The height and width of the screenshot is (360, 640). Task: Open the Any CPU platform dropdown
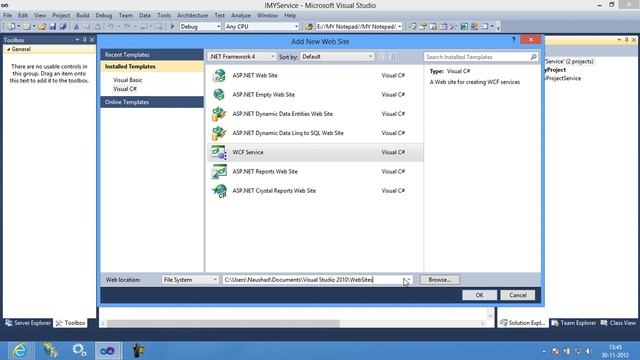click(261, 27)
